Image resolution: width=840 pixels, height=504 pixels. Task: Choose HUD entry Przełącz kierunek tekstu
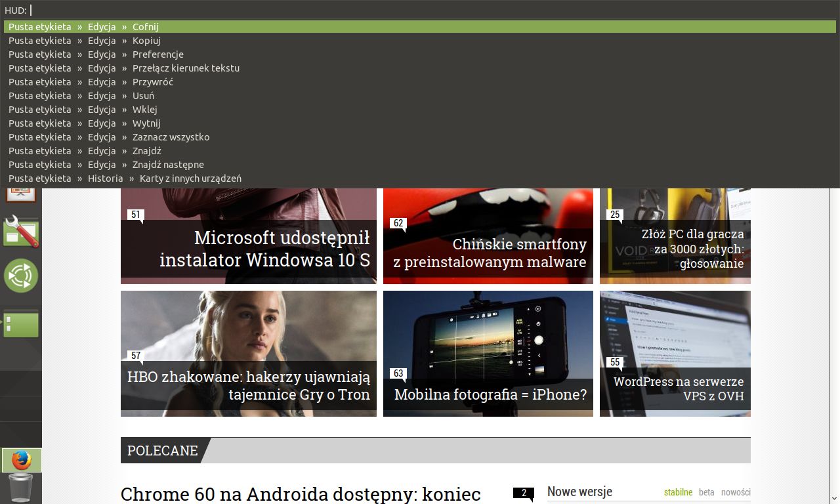(420, 68)
